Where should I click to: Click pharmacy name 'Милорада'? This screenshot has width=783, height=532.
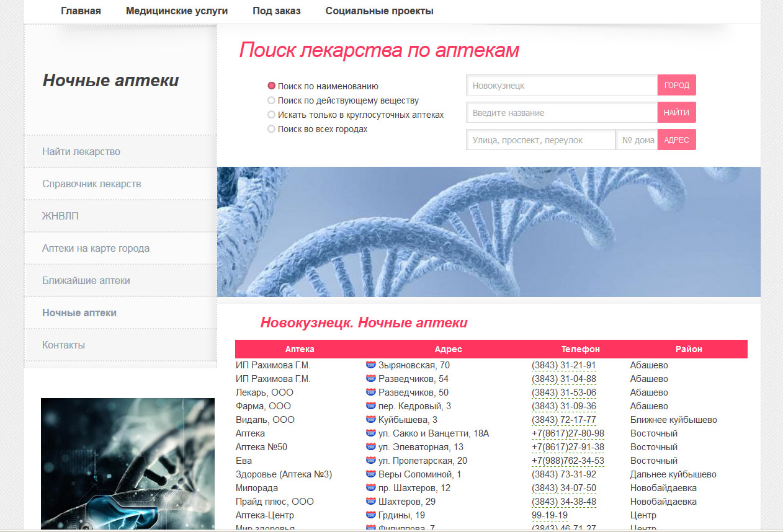257,488
